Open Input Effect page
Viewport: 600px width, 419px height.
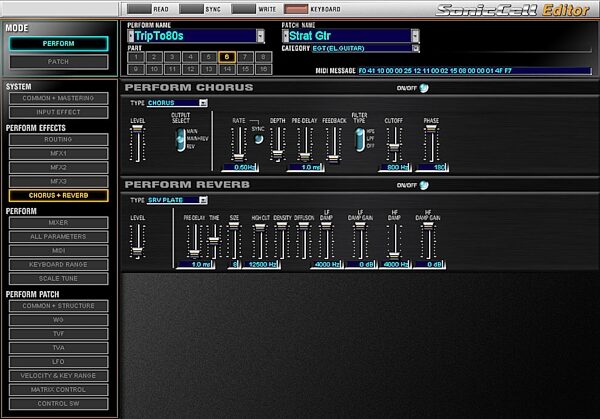pos(59,112)
